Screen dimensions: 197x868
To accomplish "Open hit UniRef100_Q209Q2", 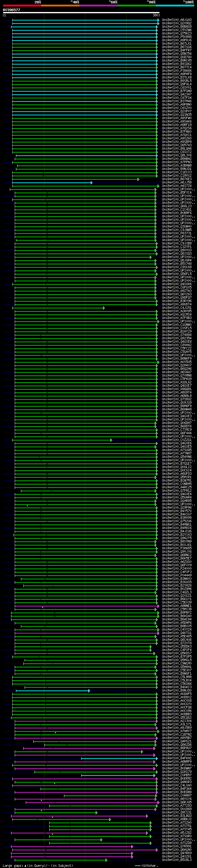I will (x=177, y=23).
